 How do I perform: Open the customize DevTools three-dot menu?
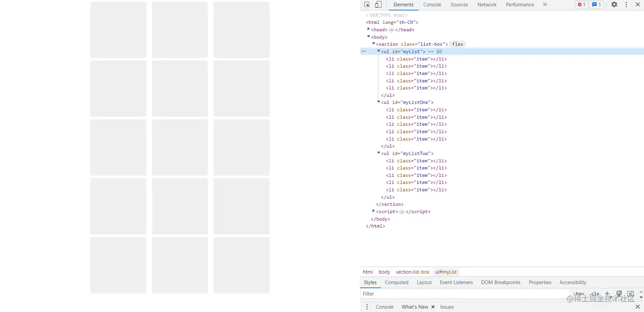[x=626, y=5]
